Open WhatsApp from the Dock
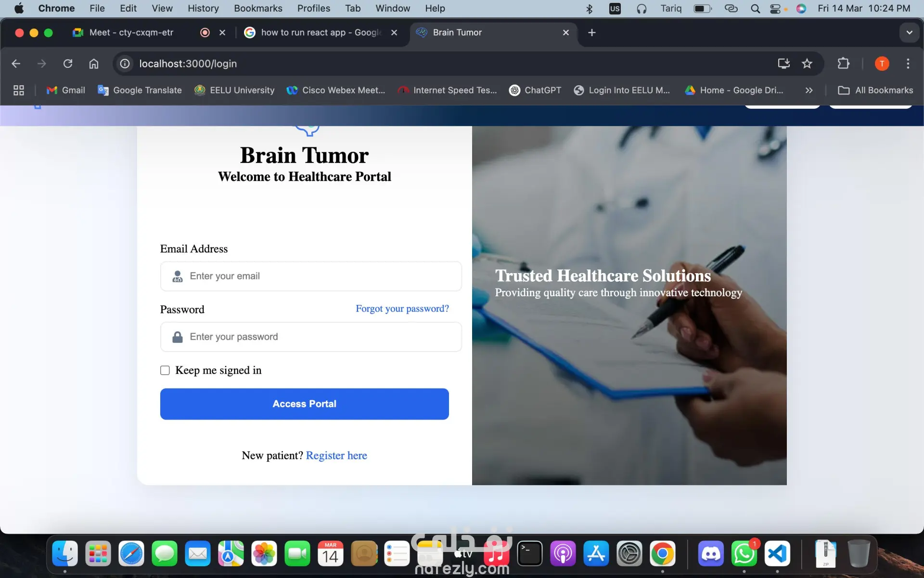 744,553
